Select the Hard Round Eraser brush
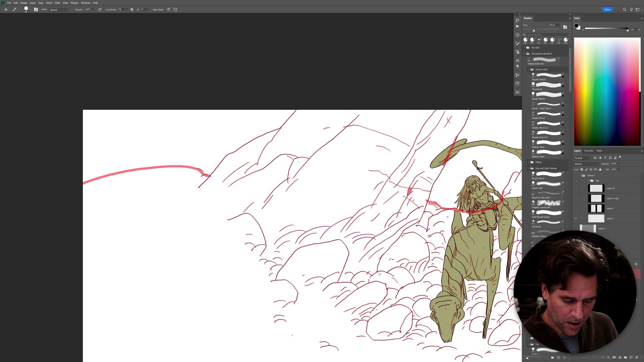 [547, 214]
